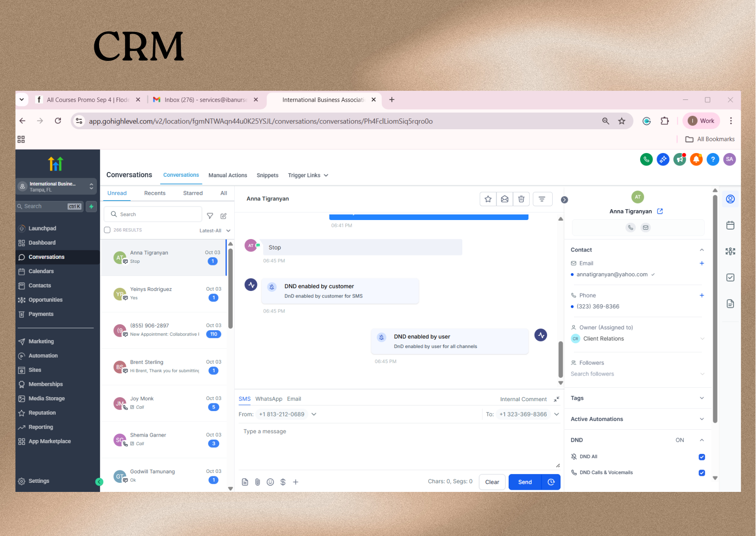756x536 pixels.
Task: Request payment with dollar sign icon
Action: (x=283, y=482)
